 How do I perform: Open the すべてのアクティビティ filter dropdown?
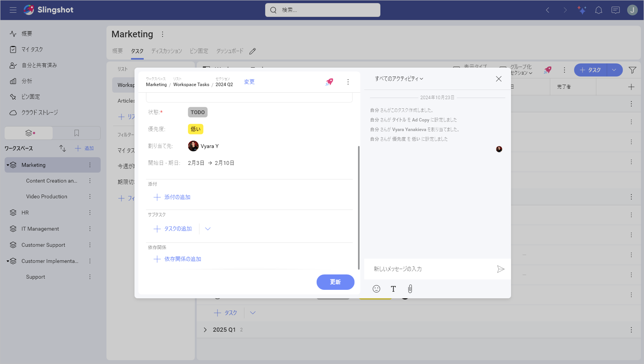click(399, 79)
